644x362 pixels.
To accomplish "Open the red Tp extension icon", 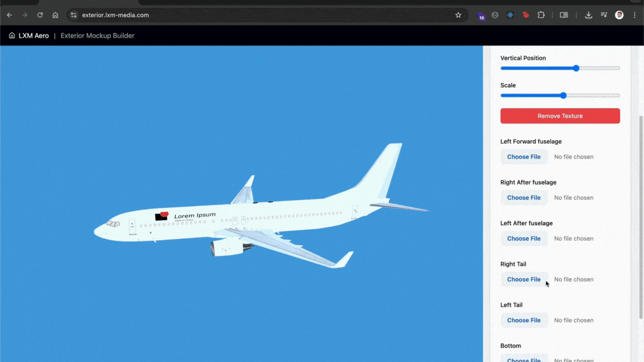I will [525, 15].
